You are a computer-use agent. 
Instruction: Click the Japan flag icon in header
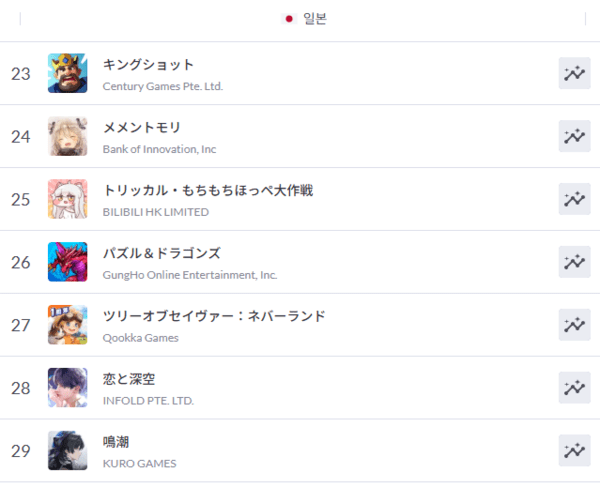(x=289, y=19)
